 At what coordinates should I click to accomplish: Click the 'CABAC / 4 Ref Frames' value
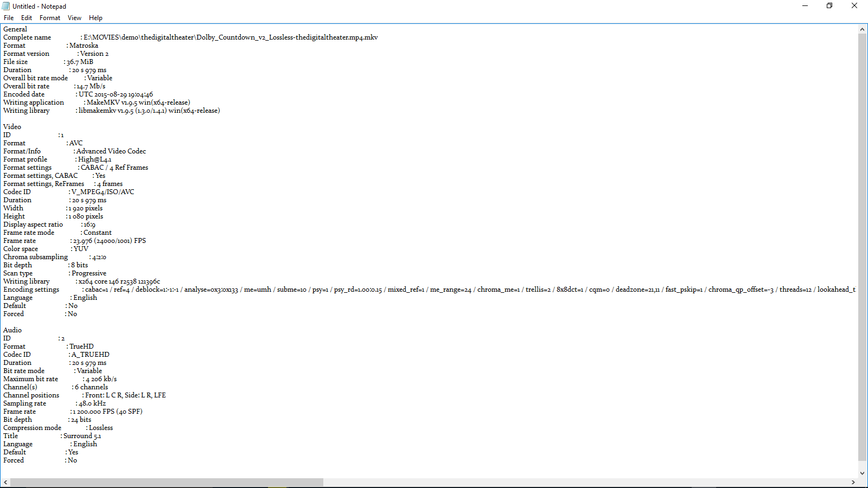point(114,168)
